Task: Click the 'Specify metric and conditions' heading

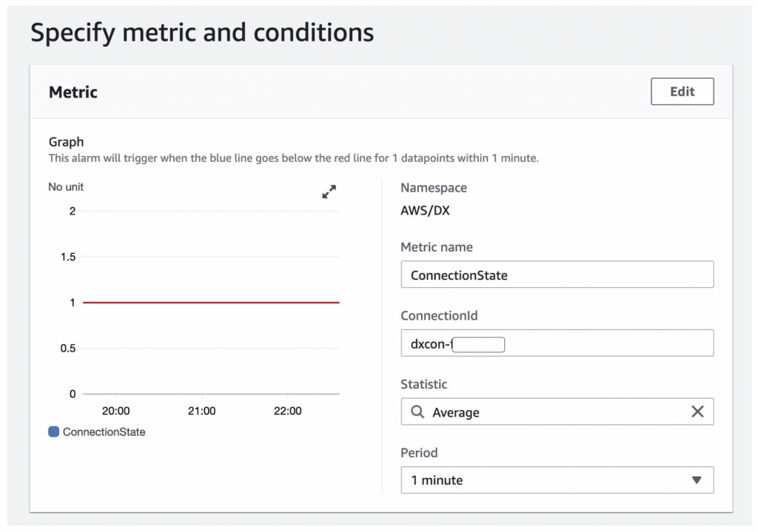Action: [x=202, y=33]
